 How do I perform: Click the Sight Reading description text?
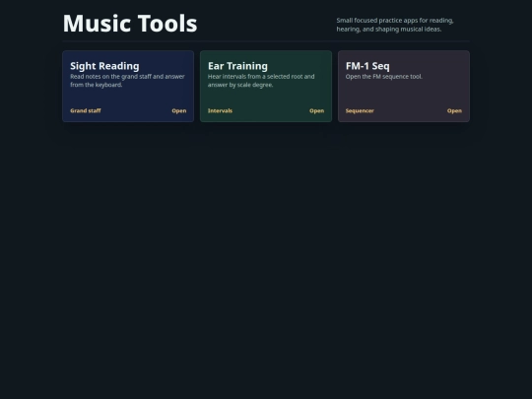pos(127,81)
